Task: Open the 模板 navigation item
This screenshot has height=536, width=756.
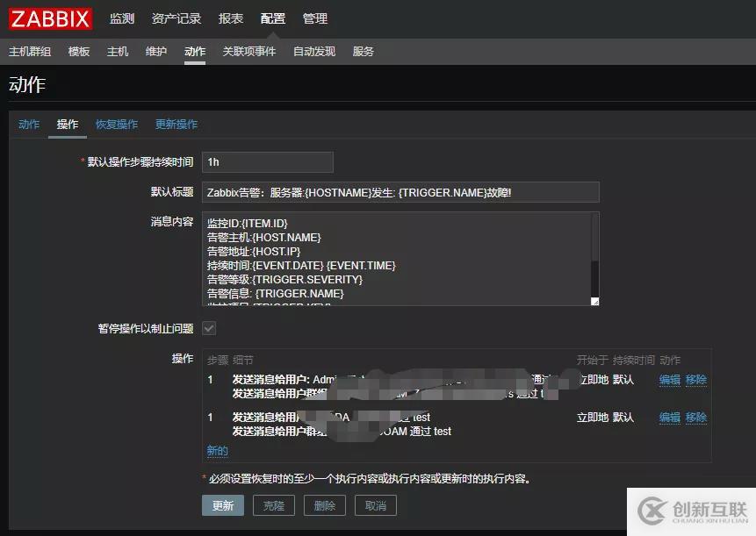Action: pos(78,51)
